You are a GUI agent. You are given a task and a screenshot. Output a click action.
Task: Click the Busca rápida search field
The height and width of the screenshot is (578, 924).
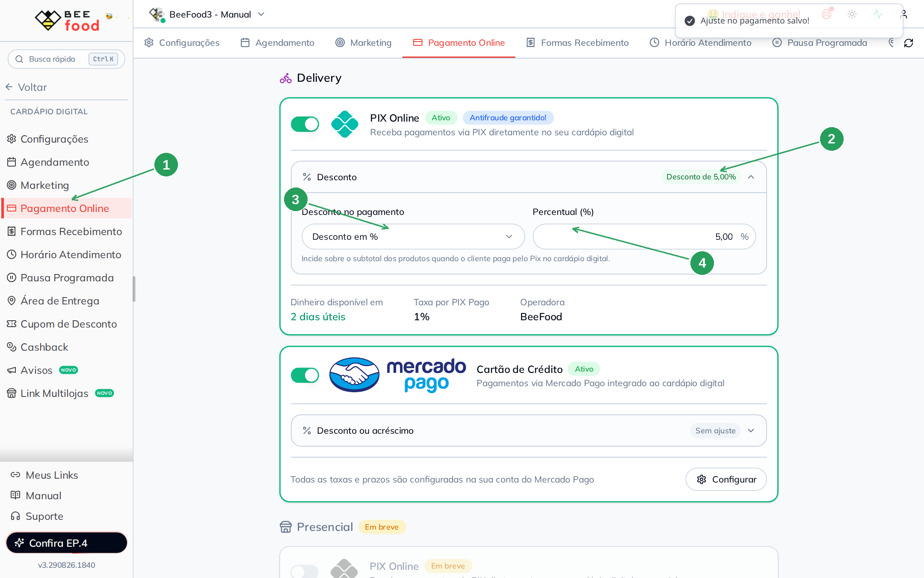point(66,59)
